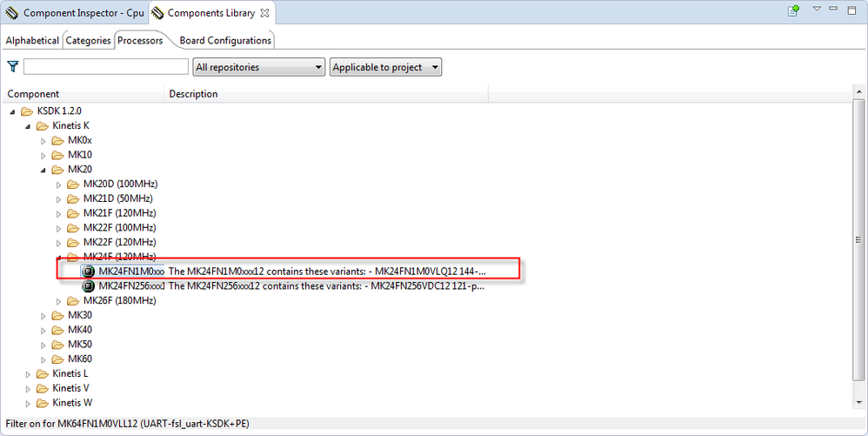Click the filter funnel icon
The width and height of the screenshot is (868, 436).
(13, 67)
